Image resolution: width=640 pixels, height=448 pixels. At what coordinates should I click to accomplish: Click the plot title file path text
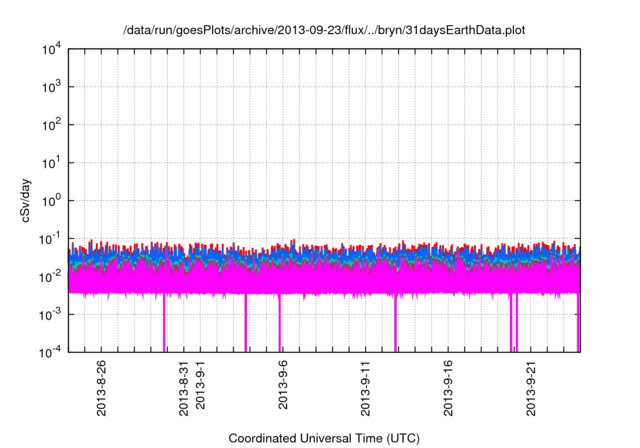point(324,31)
